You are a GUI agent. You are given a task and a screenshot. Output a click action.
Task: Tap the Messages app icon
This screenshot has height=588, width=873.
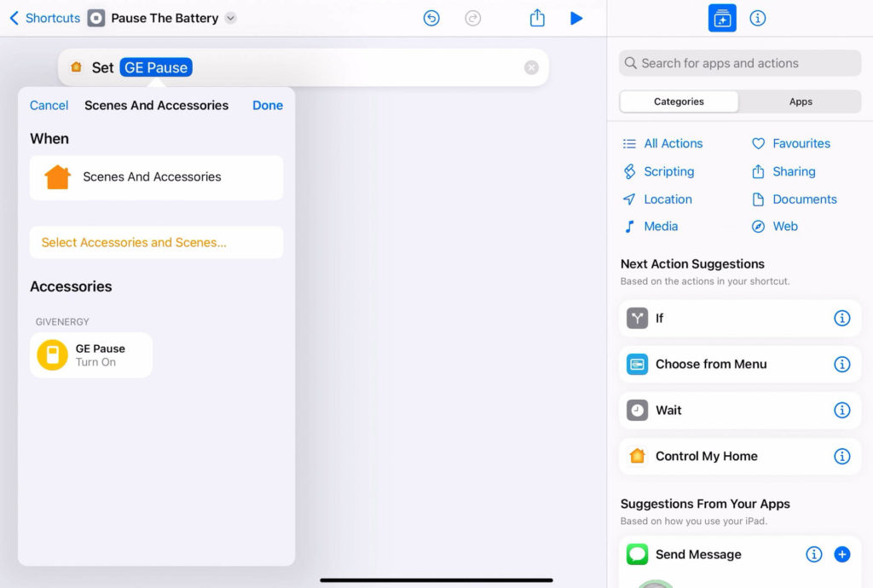637,555
